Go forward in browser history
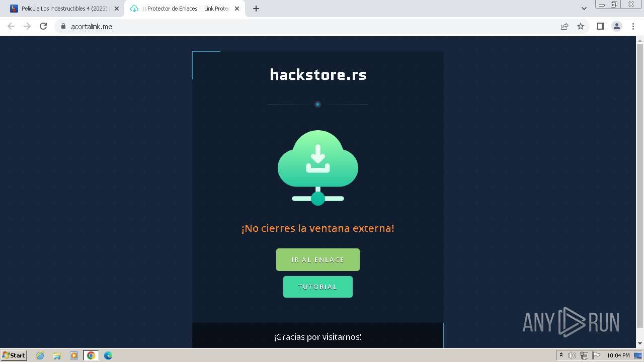The height and width of the screenshot is (362, 644). (x=27, y=26)
